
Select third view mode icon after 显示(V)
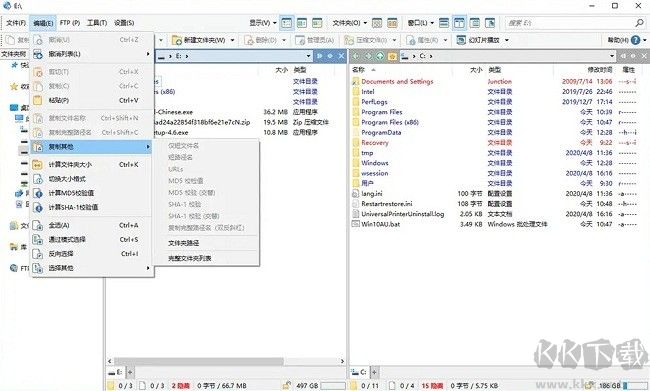pyautogui.click(x=317, y=23)
